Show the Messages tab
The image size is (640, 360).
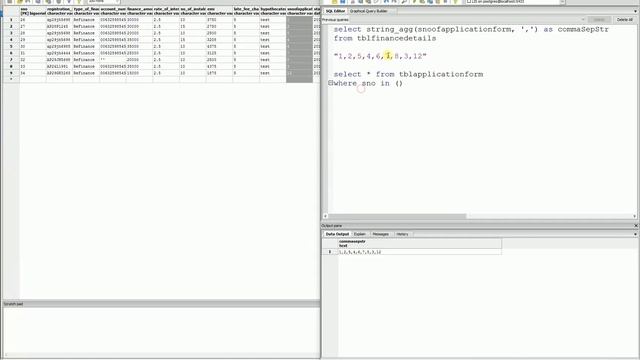pos(380,234)
